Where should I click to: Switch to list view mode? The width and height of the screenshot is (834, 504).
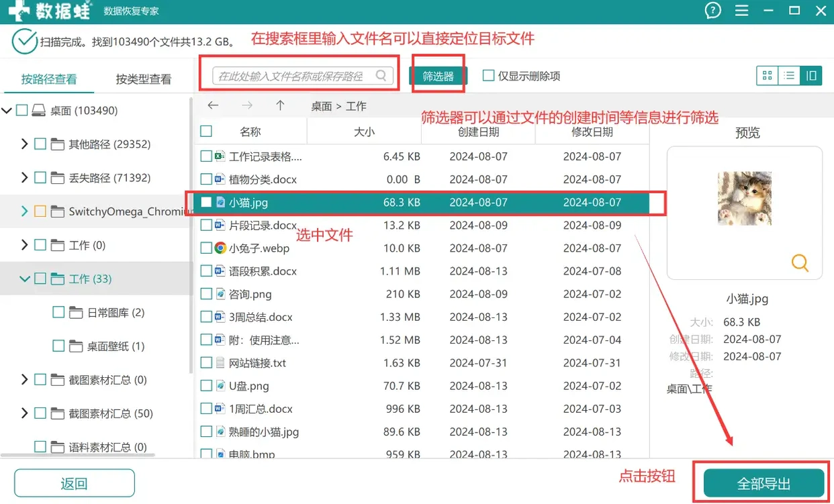[x=789, y=75]
